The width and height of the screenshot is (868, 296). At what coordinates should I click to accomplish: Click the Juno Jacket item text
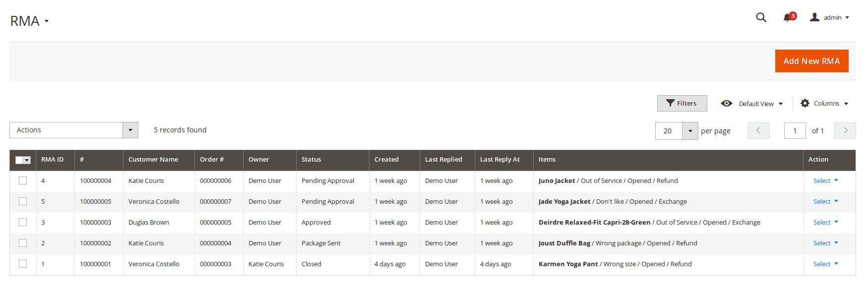(557, 180)
